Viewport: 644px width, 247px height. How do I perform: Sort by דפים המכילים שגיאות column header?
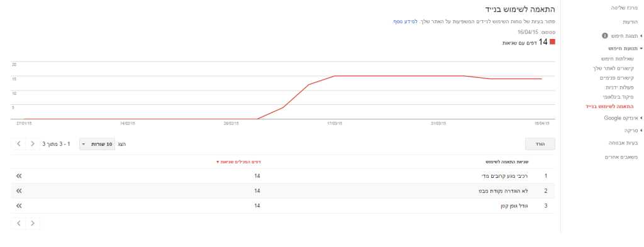[238, 162]
